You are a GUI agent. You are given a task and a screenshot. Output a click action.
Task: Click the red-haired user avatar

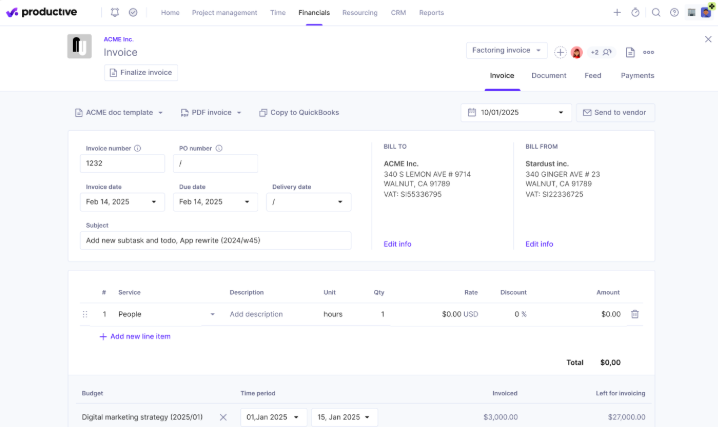(x=577, y=52)
